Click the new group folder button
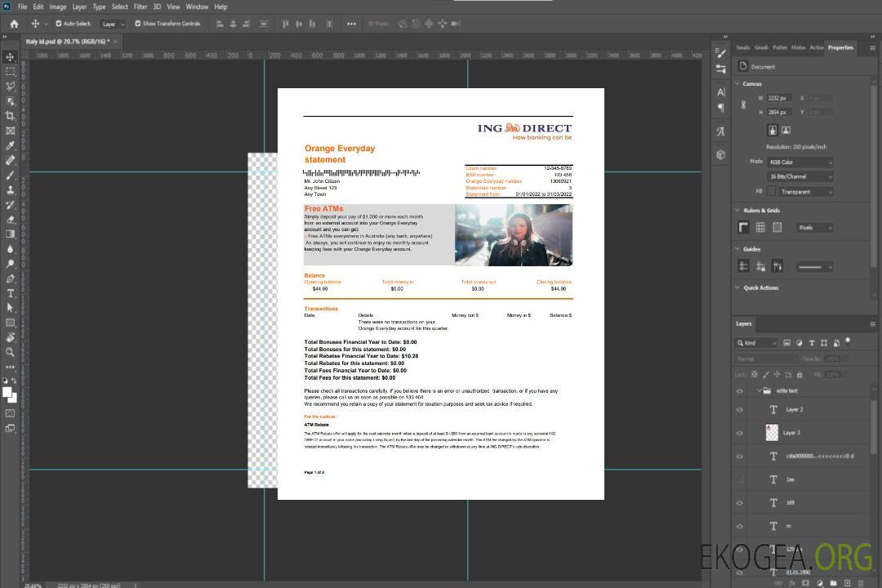882x588 pixels. click(x=834, y=583)
